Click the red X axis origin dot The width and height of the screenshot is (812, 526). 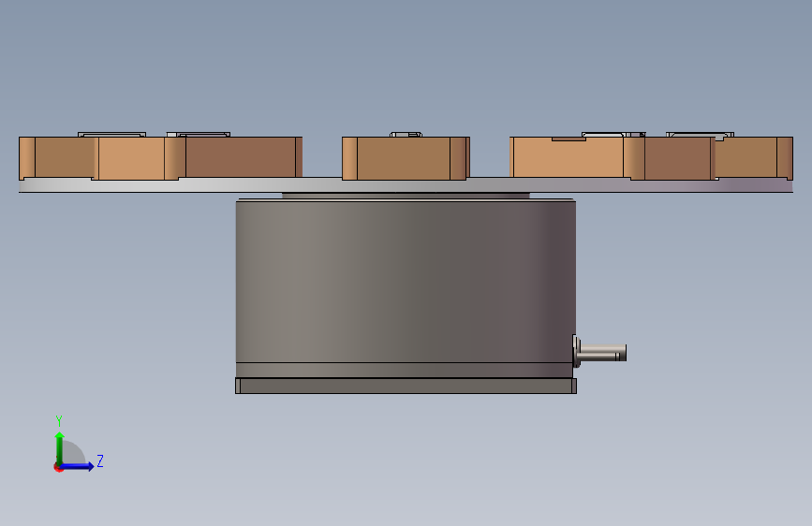[x=58, y=468]
